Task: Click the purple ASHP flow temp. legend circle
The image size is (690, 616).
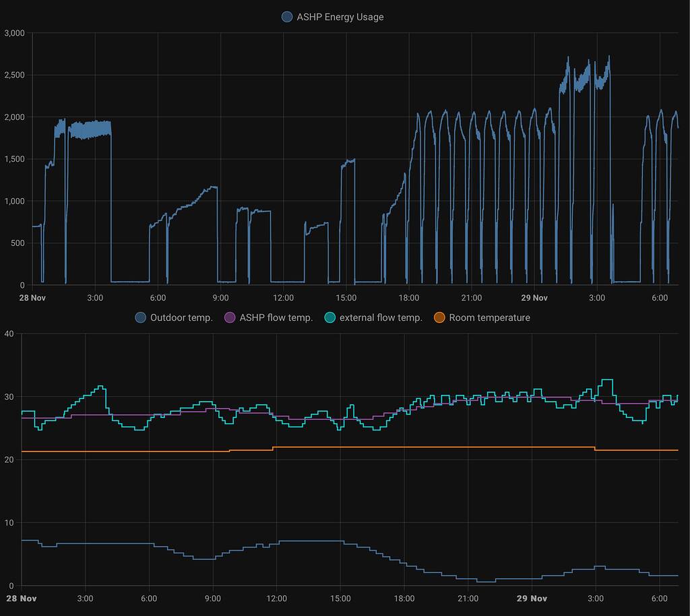Action: [x=230, y=317]
